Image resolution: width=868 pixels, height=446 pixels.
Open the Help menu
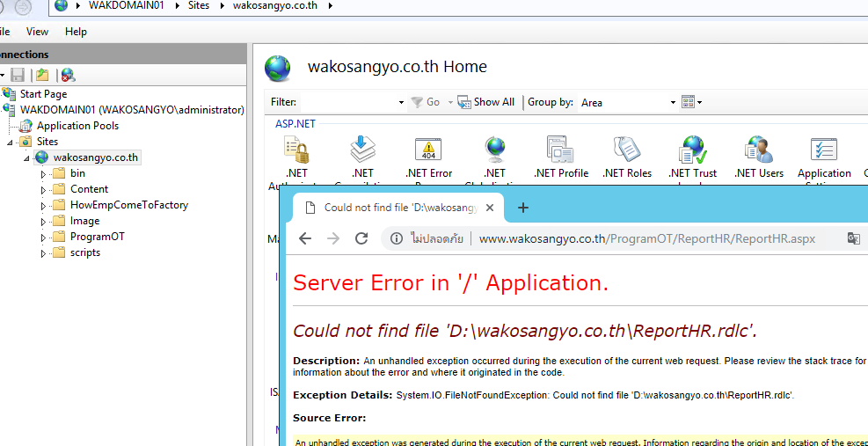[76, 32]
